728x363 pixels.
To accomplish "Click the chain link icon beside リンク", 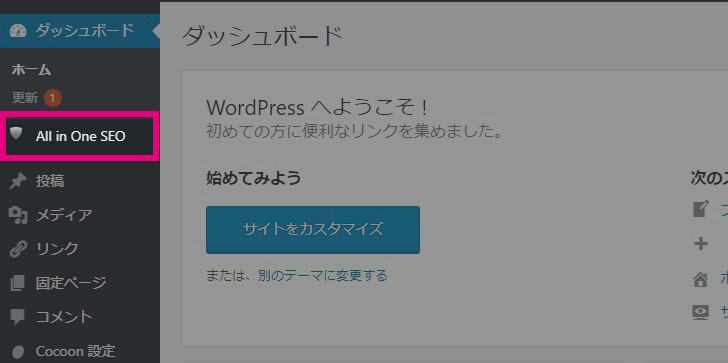I will pyautogui.click(x=18, y=249).
